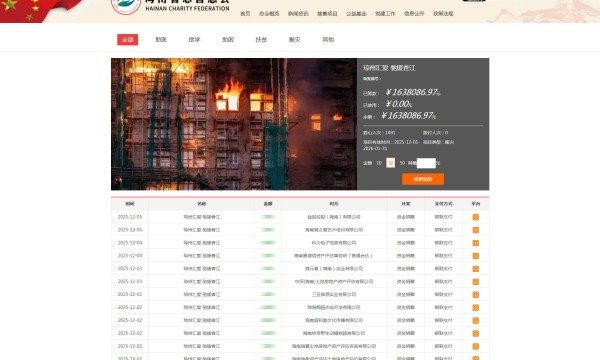Open 政策法规 navigation item

tap(443, 13)
